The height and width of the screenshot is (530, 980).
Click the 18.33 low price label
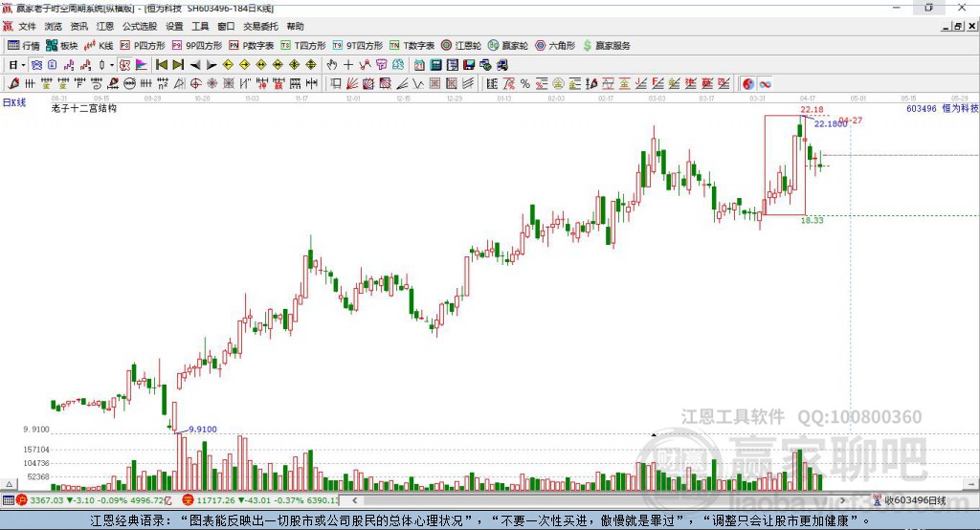pyautogui.click(x=812, y=220)
